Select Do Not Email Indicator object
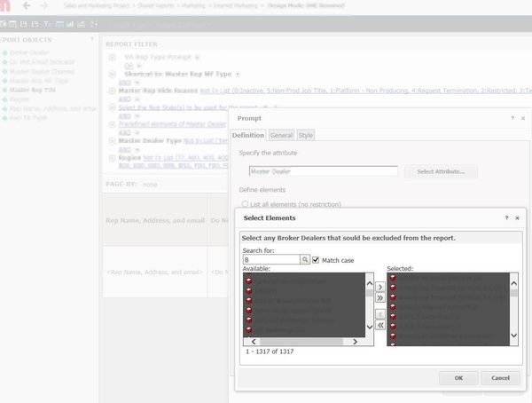532x403 pixels. (38, 62)
